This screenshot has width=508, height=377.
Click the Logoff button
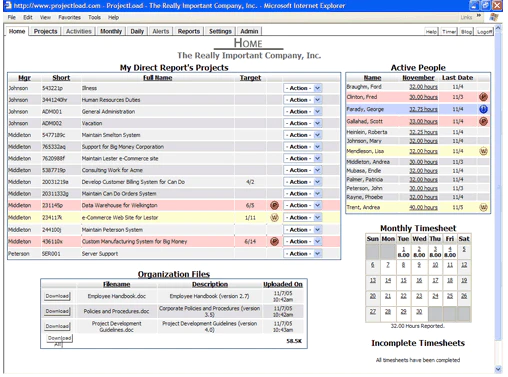[x=484, y=32]
